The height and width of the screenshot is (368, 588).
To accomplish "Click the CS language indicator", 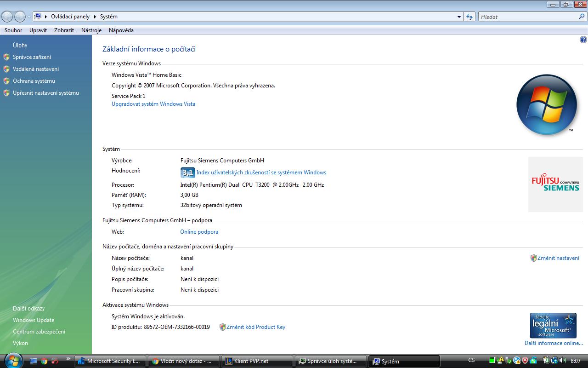I will pos(471,360).
